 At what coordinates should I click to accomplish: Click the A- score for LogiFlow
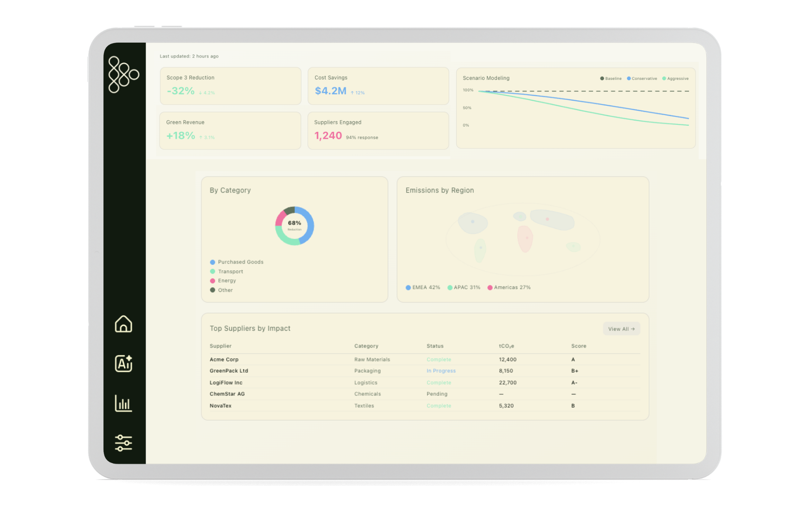pyautogui.click(x=574, y=383)
